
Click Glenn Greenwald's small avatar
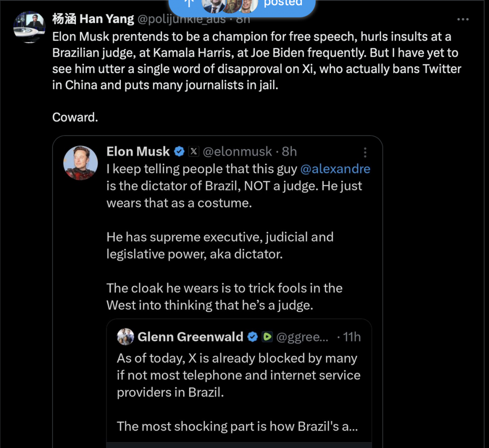126,337
